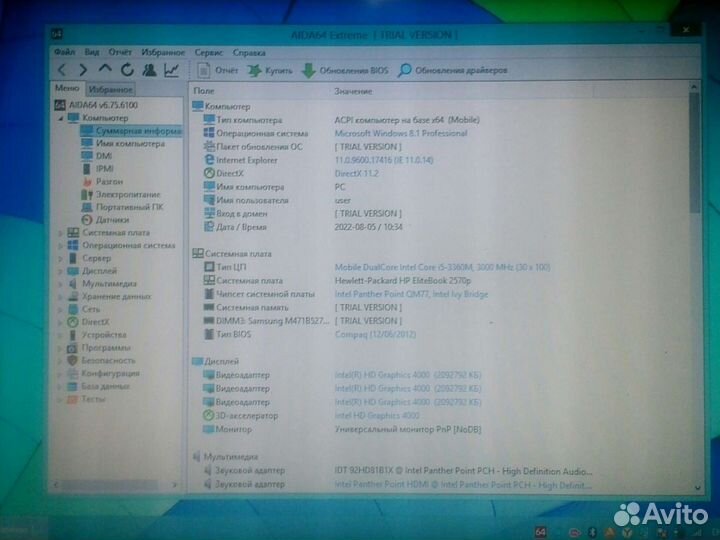Open the Избранное menu in menu bar
The image size is (720, 540).
163,52
